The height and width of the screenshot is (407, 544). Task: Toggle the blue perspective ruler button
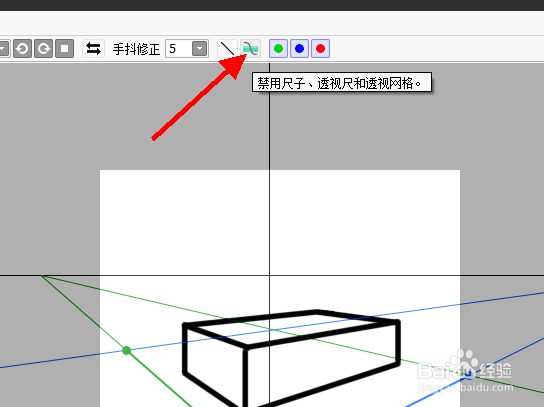(299, 49)
